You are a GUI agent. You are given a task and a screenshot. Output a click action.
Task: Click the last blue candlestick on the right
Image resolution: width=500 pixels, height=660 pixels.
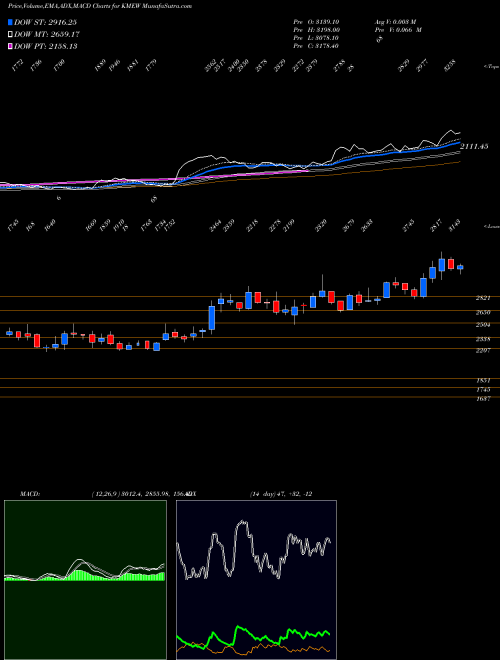click(460, 267)
